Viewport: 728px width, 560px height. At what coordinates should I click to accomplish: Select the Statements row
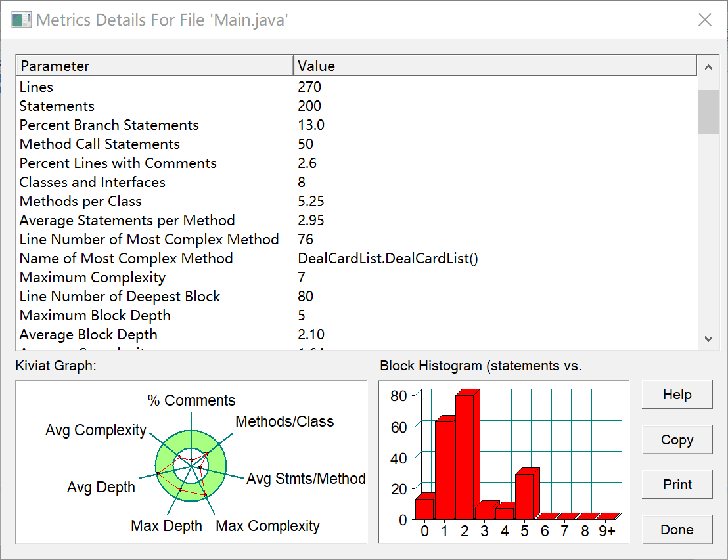click(x=357, y=106)
